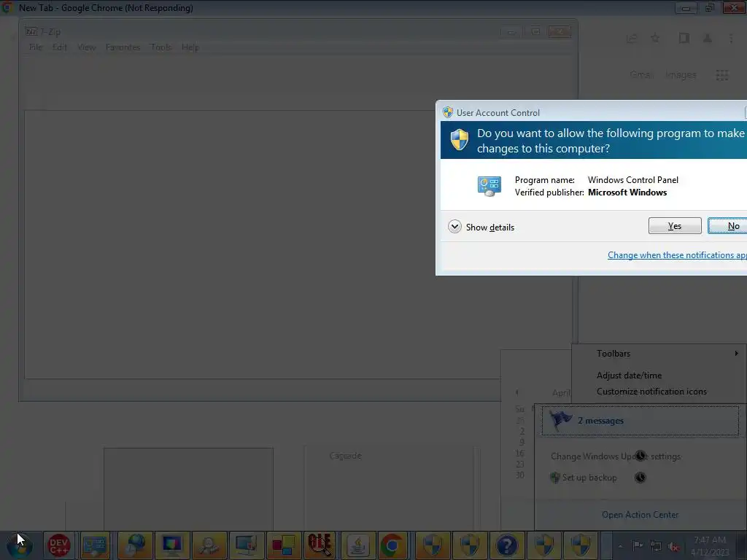
Task: Click the taskbar clock showing 7:47 AM
Action: 710,545
